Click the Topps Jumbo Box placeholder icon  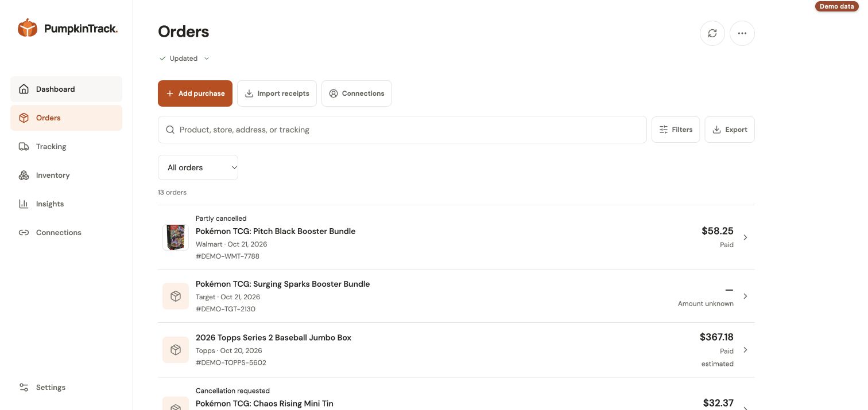[x=176, y=350]
